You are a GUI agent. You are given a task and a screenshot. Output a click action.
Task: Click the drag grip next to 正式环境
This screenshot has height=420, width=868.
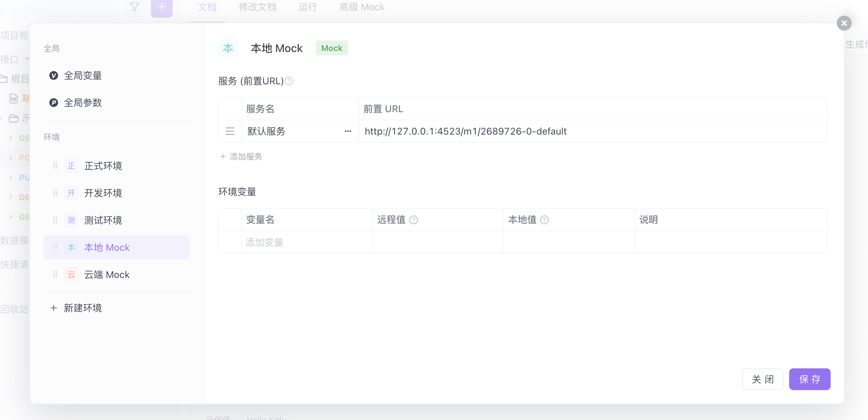point(55,166)
